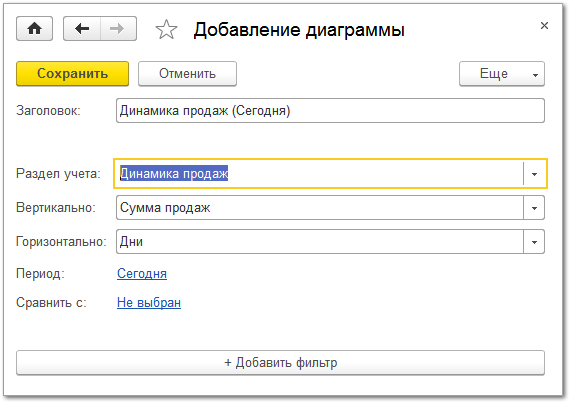Cancel changes with Отменить button
The width and height of the screenshot is (571, 404).
pos(187,74)
